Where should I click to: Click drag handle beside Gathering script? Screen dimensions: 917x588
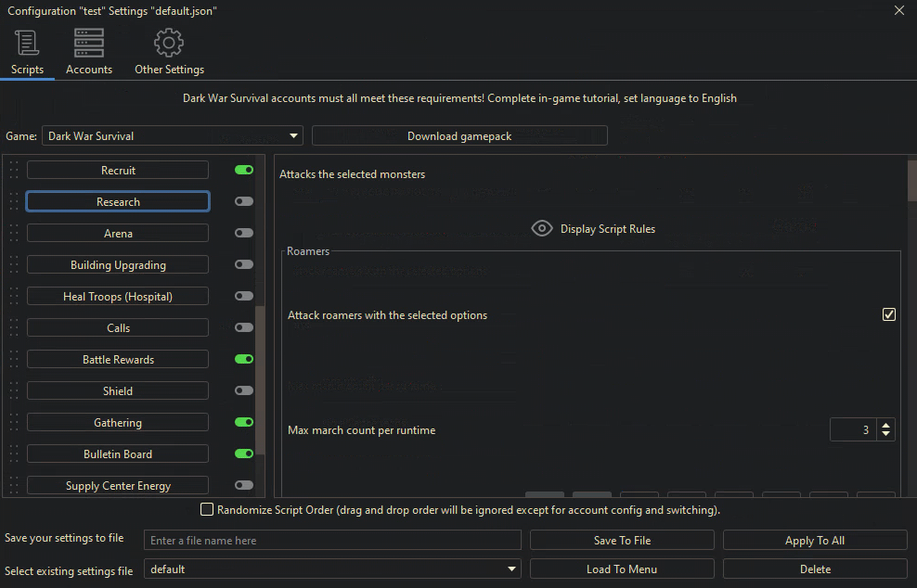coord(14,423)
